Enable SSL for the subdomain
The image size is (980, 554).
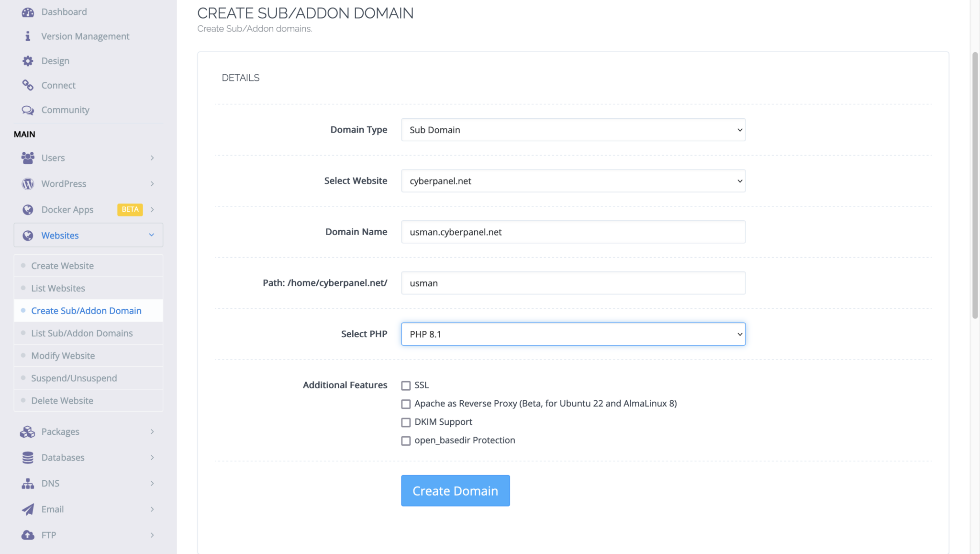tap(406, 385)
